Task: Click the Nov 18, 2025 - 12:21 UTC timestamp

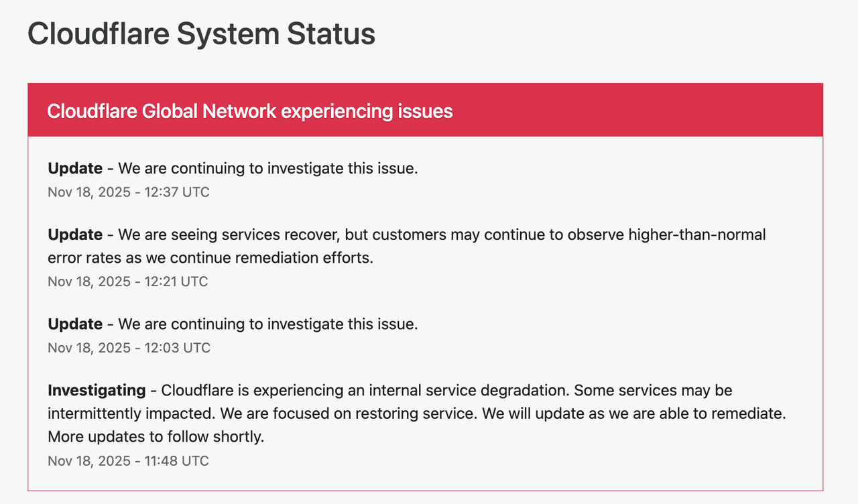Action: click(128, 281)
